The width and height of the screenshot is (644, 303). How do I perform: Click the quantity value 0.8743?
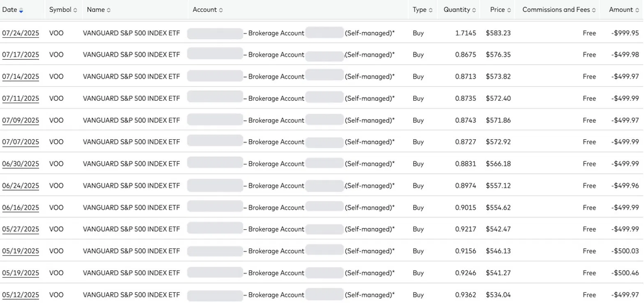[x=466, y=120]
